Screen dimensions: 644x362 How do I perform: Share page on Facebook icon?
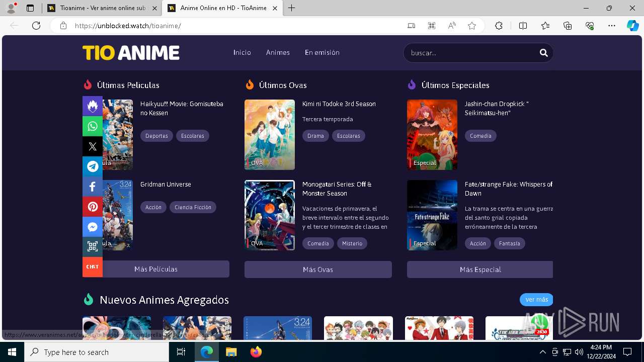point(93,187)
